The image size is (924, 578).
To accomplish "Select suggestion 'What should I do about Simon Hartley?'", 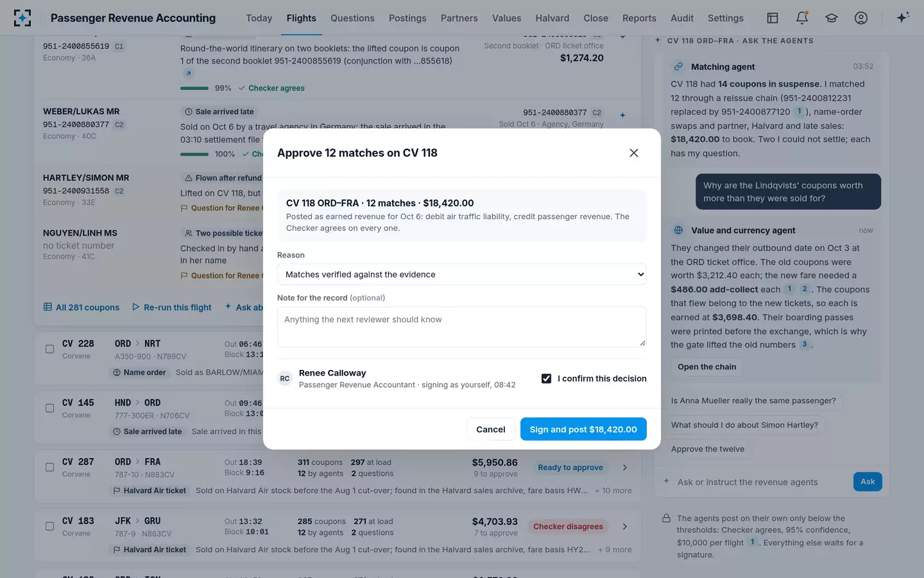I will pos(744,425).
